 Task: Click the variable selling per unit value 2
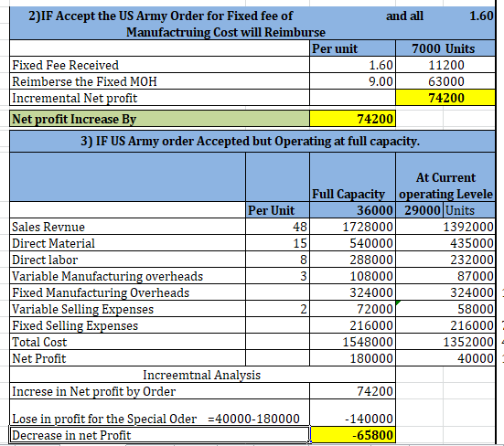[277, 309]
